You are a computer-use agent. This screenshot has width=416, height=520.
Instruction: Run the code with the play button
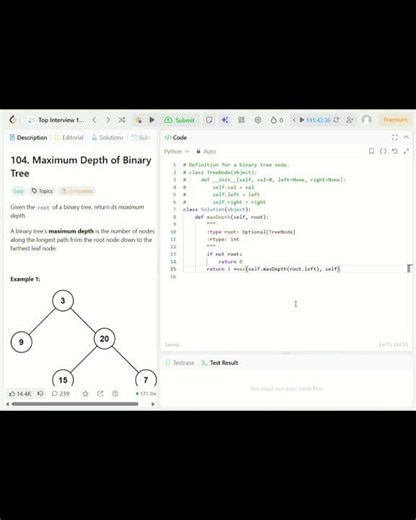(x=152, y=120)
